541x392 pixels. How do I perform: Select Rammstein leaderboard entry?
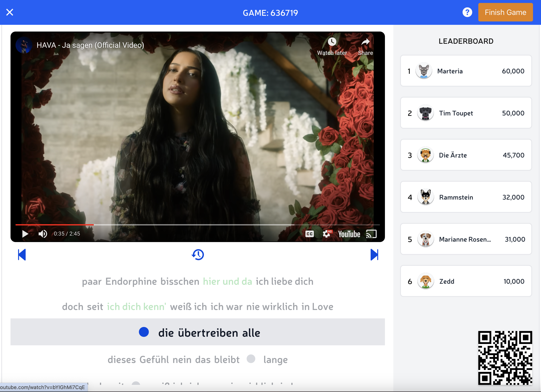coord(466,197)
